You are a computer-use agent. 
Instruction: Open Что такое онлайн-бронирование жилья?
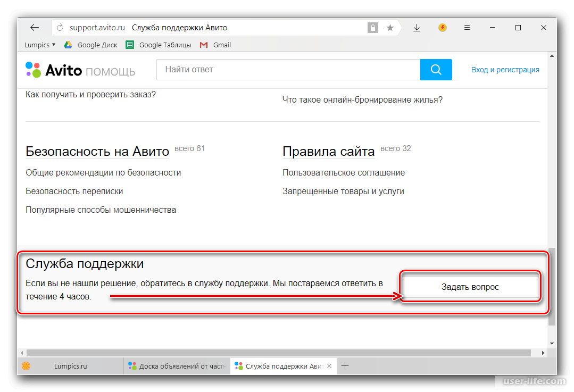[362, 99]
